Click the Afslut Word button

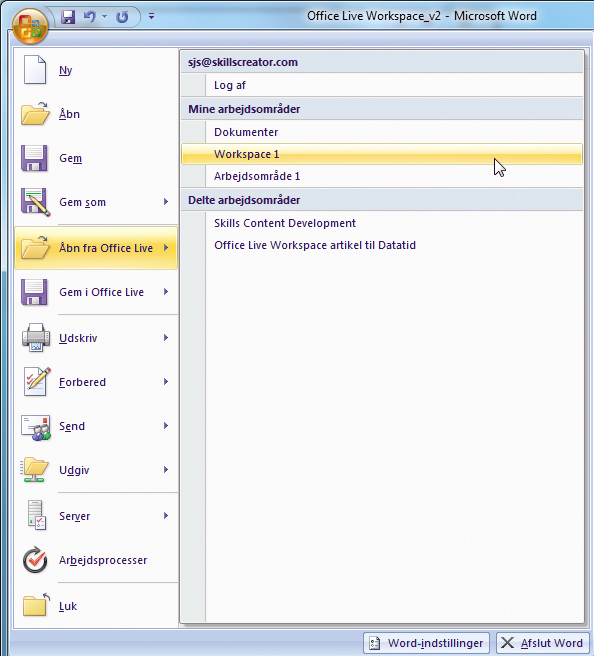click(543, 643)
